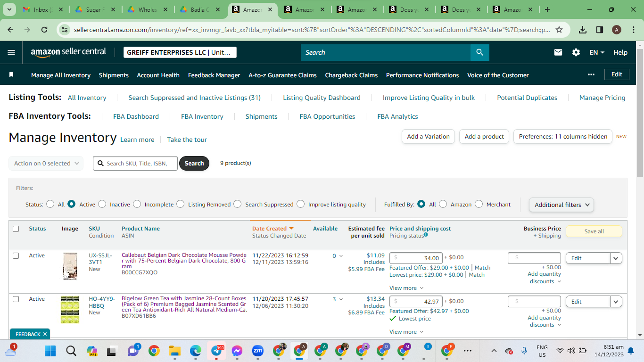Open the Chrome profile avatar

click(616, 30)
